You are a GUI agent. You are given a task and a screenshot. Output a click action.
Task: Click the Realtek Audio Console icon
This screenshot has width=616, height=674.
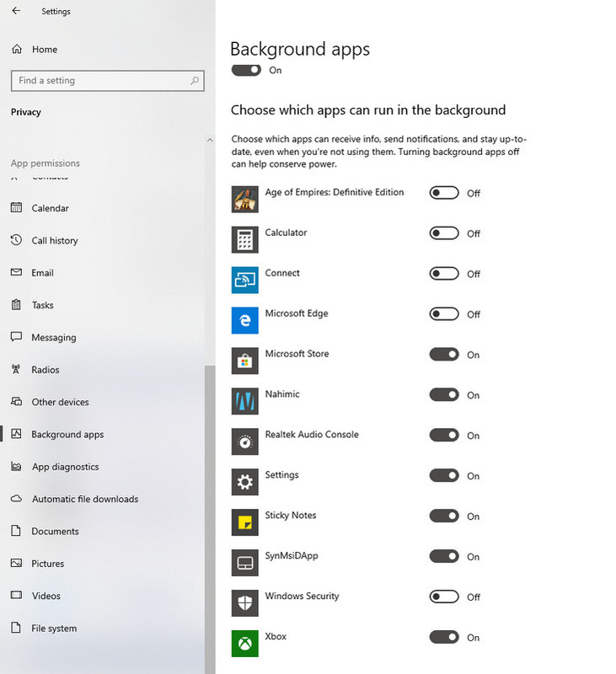click(245, 441)
